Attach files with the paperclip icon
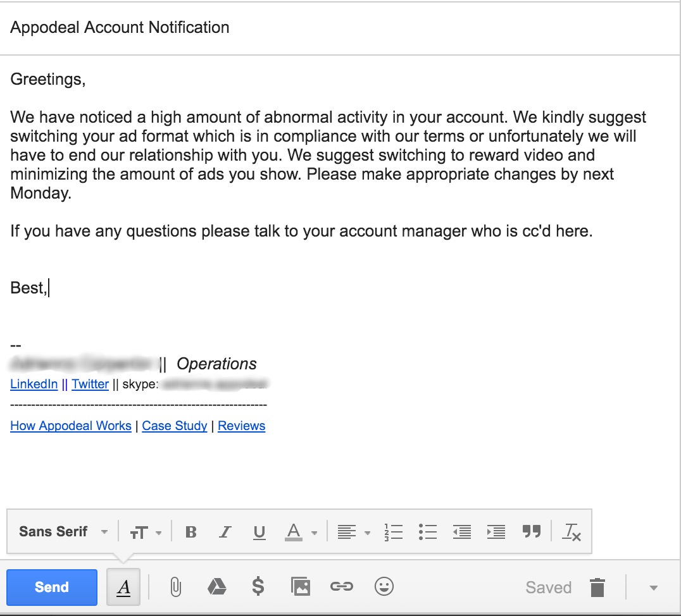This screenshot has height=616, width=681. click(x=175, y=587)
